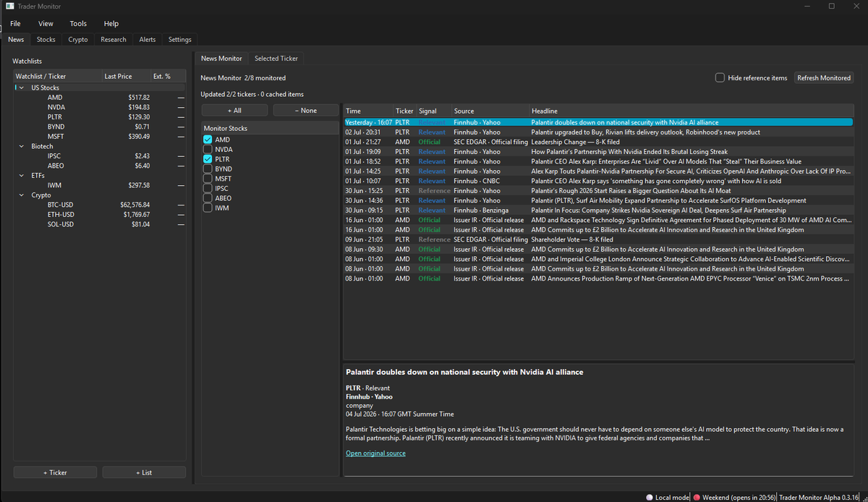
Task: Select the CNBC Alex Karp headline row
Action: coord(598,181)
